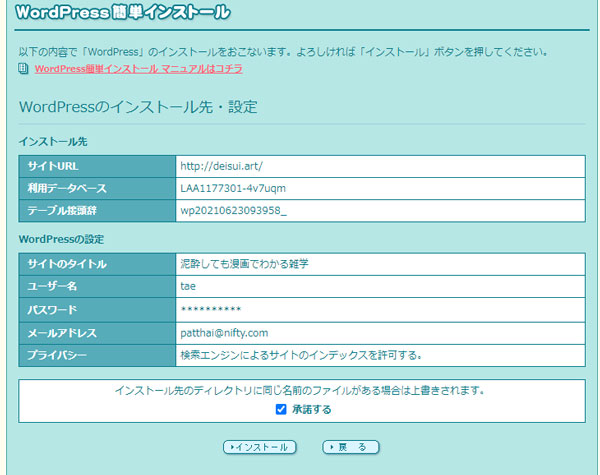The width and height of the screenshot is (600, 475).
Task: Click the インストール button
Action: pyautogui.click(x=260, y=447)
